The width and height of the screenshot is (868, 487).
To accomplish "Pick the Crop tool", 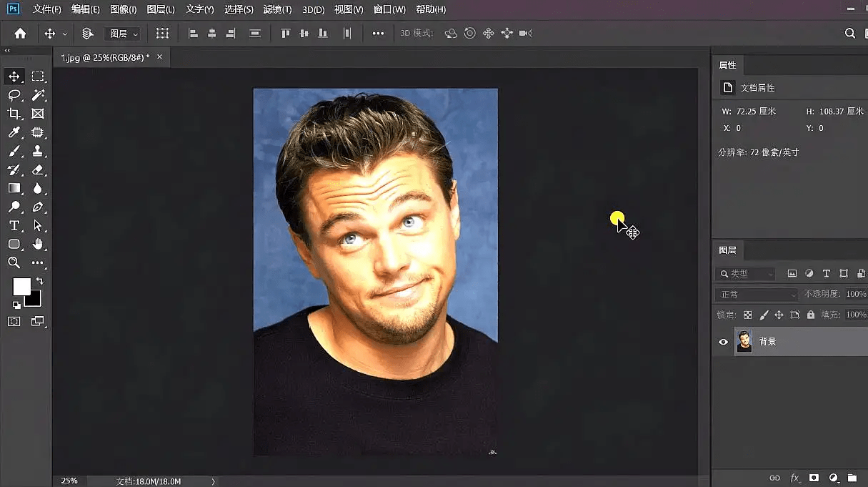I will click(x=14, y=114).
